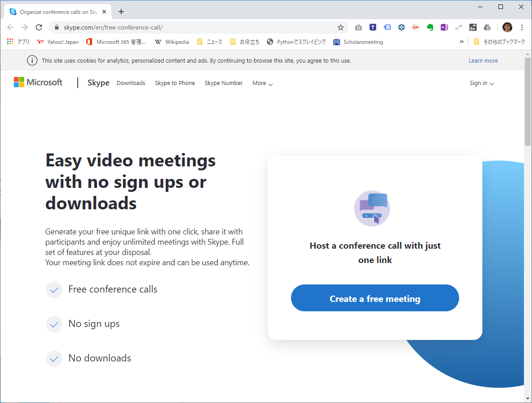The height and width of the screenshot is (403, 532).
Task: Open the Downloads menu item
Action: point(131,83)
